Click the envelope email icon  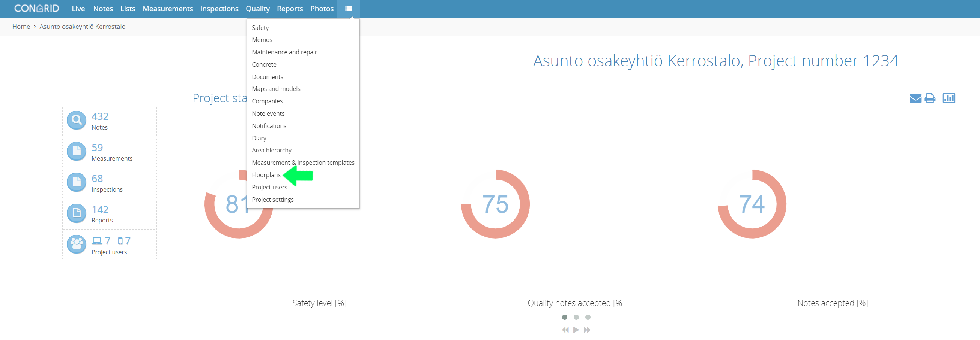pyautogui.click(x=915, y=98)
